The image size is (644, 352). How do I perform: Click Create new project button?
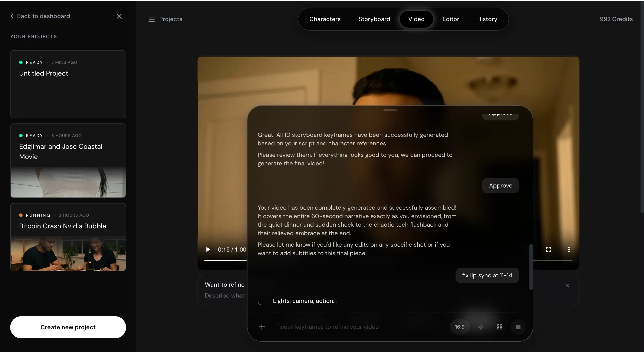(x=68, y=327)
